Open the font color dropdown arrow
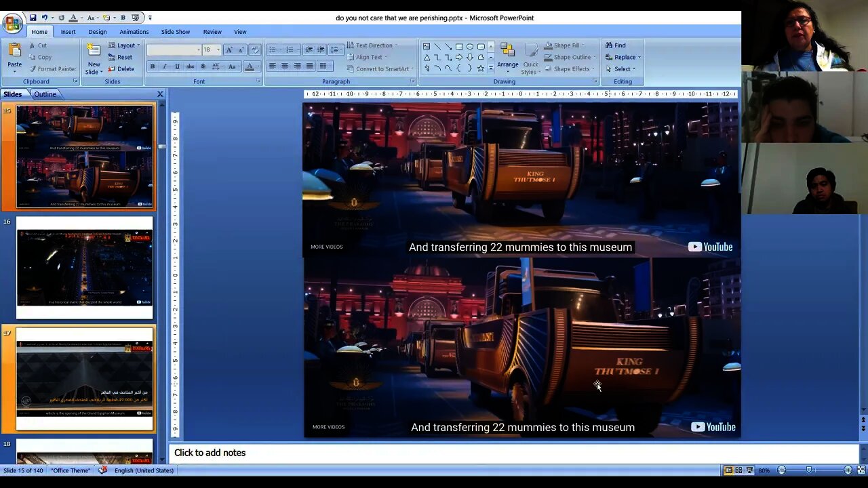Image resolution: width=868 pixels, height=488 pixels. coord(258,66)
